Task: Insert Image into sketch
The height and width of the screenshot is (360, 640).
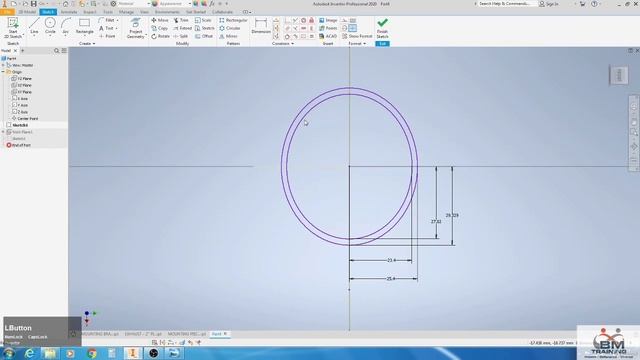Action: [x=328, y=20]
